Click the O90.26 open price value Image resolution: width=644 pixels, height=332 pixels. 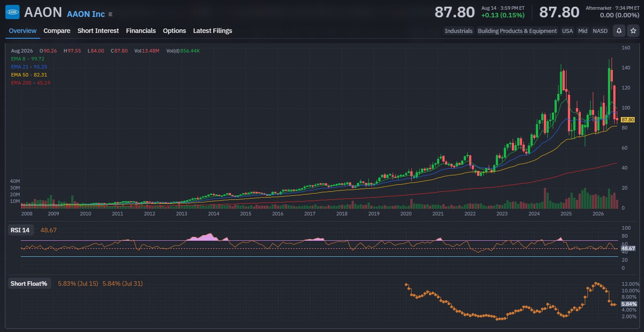(x=48, y=51)
